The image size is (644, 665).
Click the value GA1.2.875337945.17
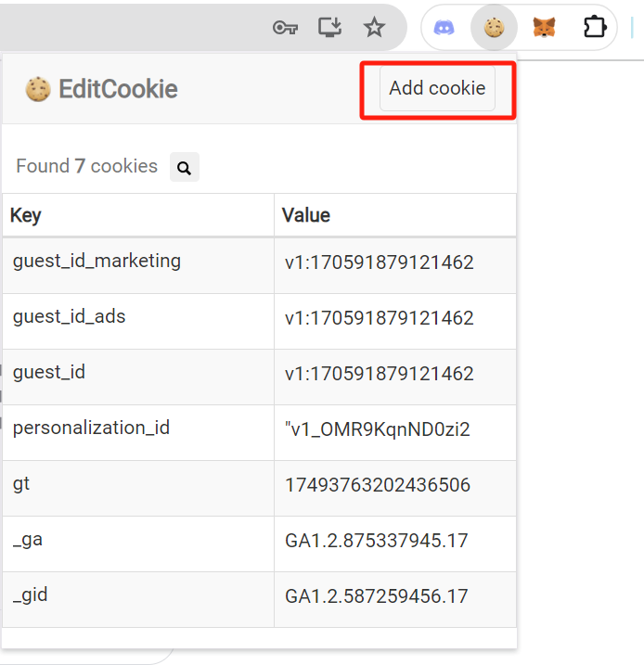point(377,541)
